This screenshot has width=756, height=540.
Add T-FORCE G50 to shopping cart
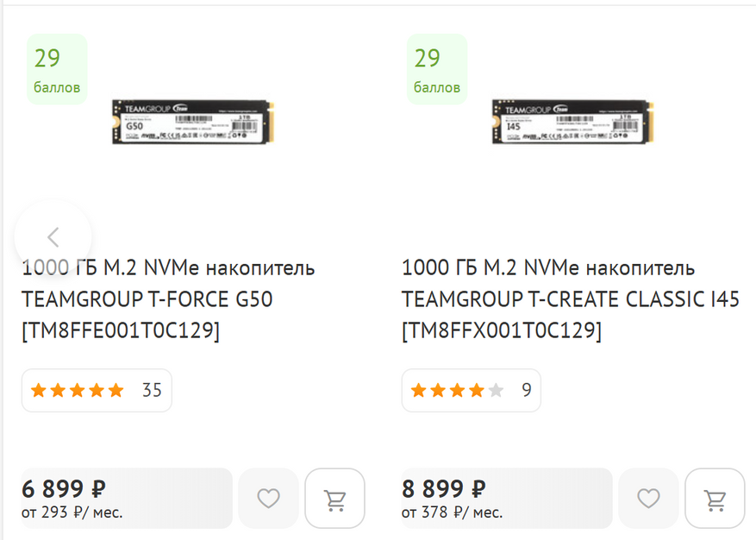[x=334, y=498]
